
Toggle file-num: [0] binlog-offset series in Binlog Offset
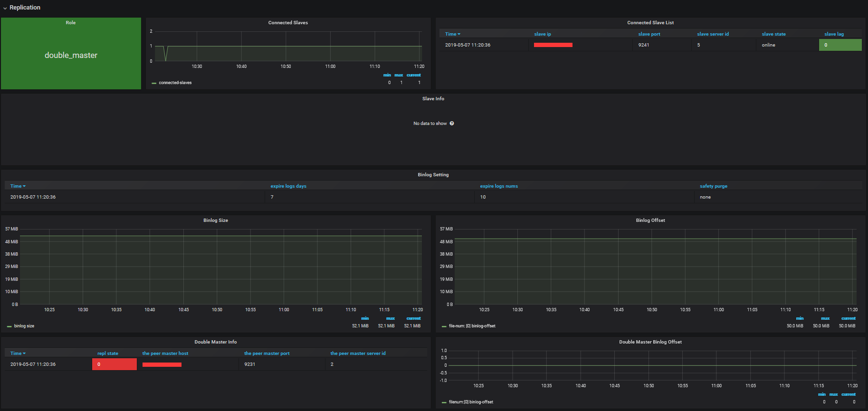tap(472, 326)
